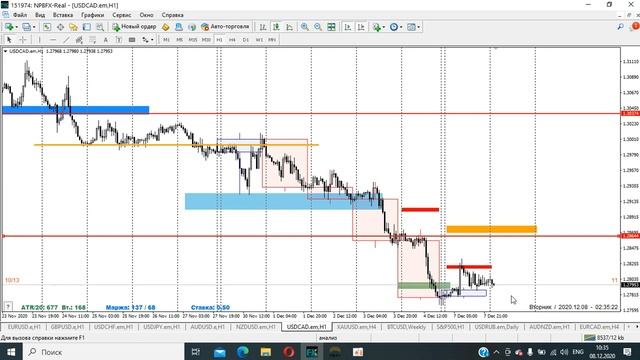Click the new chart icon
Screen dimensions: 640x360
point(9,27)
